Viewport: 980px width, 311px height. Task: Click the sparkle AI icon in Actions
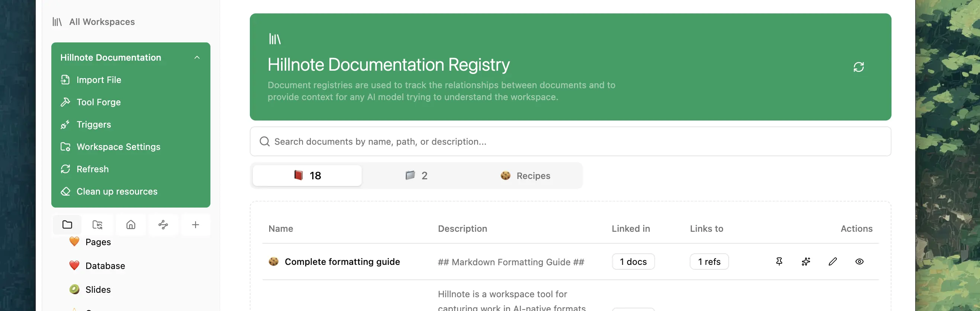805,262
